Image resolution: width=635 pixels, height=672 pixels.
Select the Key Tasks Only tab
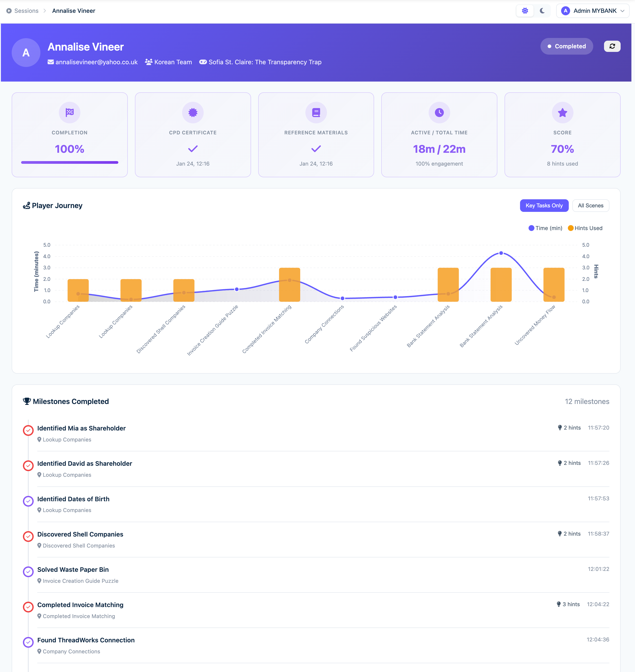click(x=544, y=206)
